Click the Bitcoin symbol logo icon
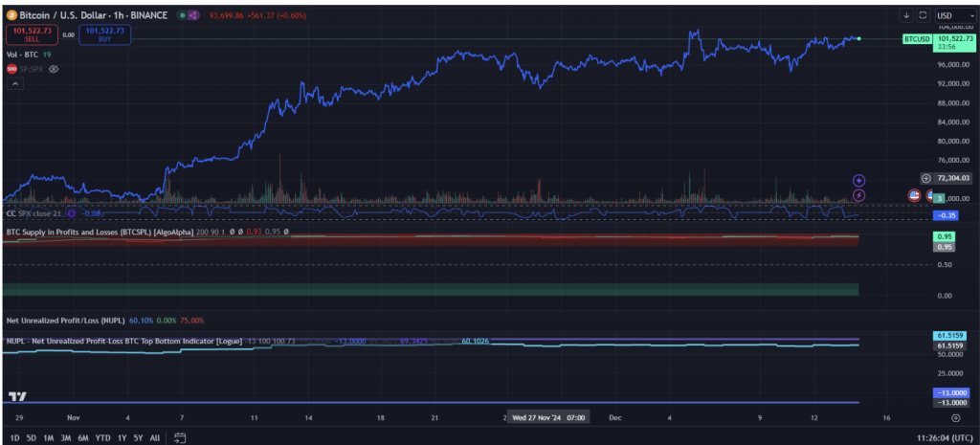This screenshot has height=445, width=980. [x=10, y=15]
